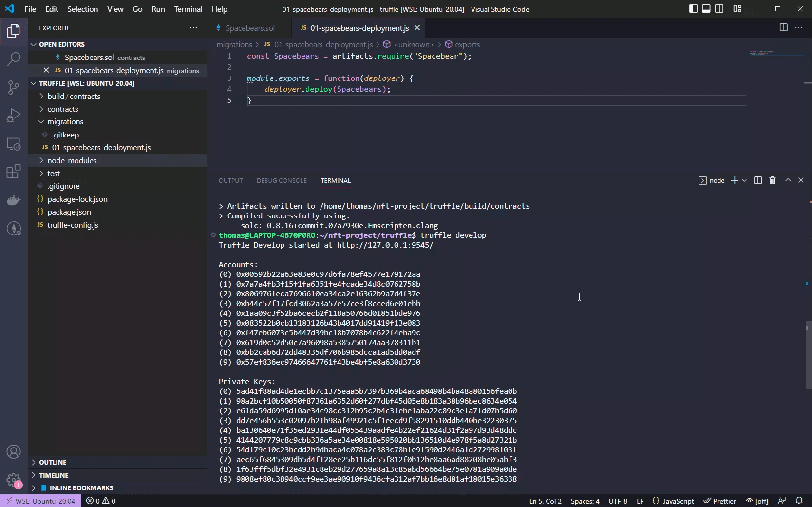
Task: Toggle the bottom panel layout icon
Action: 706,9
